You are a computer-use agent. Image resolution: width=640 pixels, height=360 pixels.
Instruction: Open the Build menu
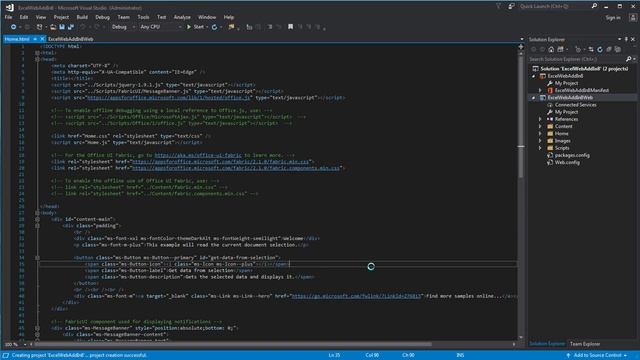[x=82, y=17]
